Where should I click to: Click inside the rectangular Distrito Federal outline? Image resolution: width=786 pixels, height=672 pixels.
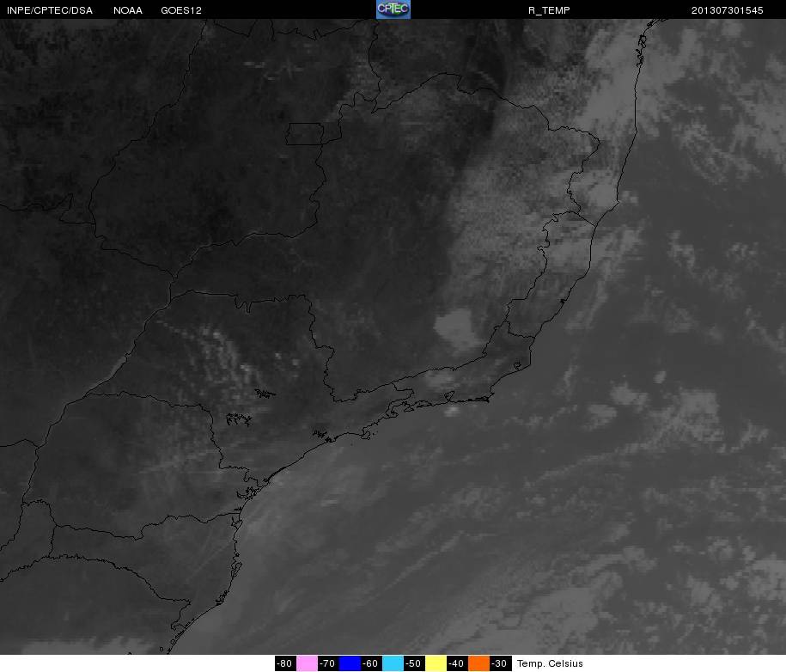(305, 134)
